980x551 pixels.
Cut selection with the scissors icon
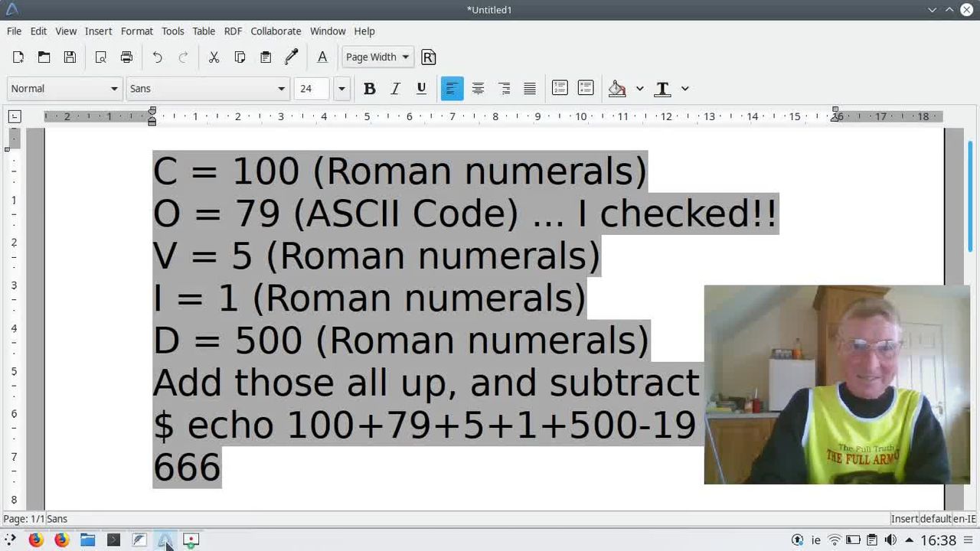[214, 57]
